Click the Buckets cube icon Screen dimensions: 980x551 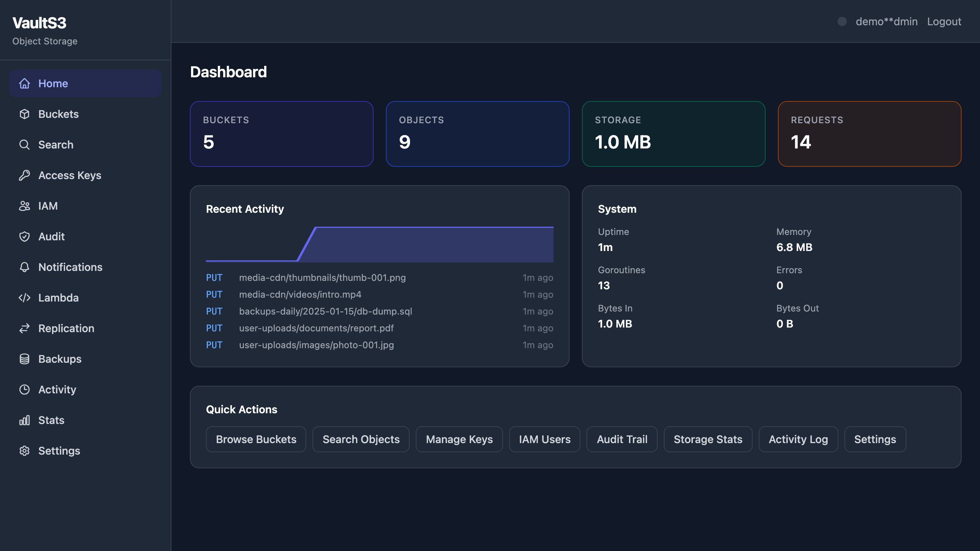point(24,114)
